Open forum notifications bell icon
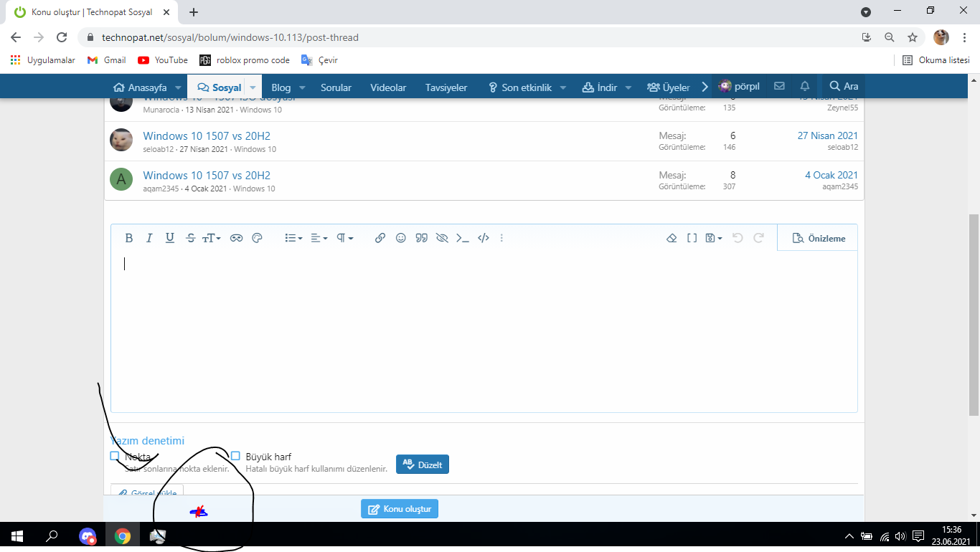Image resolution: width=980 pixels, height=552 pixels. click(805, 87)
